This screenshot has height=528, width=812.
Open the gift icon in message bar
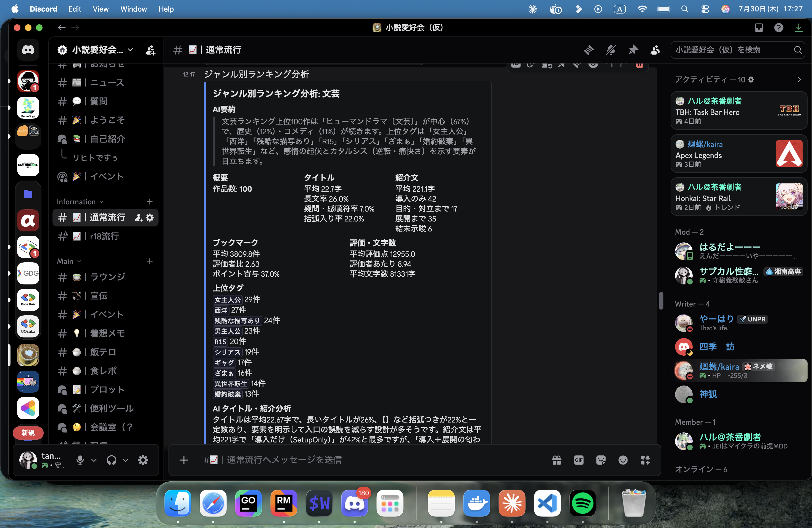(557, 460)
